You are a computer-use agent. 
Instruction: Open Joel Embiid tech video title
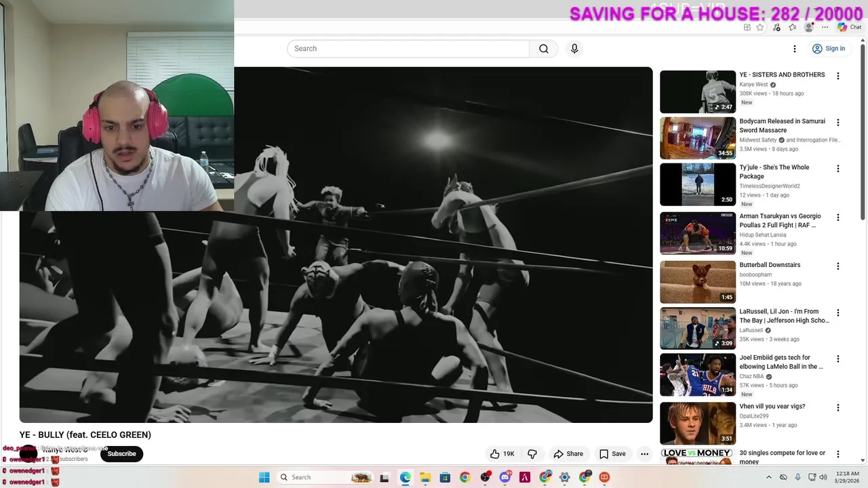point(781,362)
